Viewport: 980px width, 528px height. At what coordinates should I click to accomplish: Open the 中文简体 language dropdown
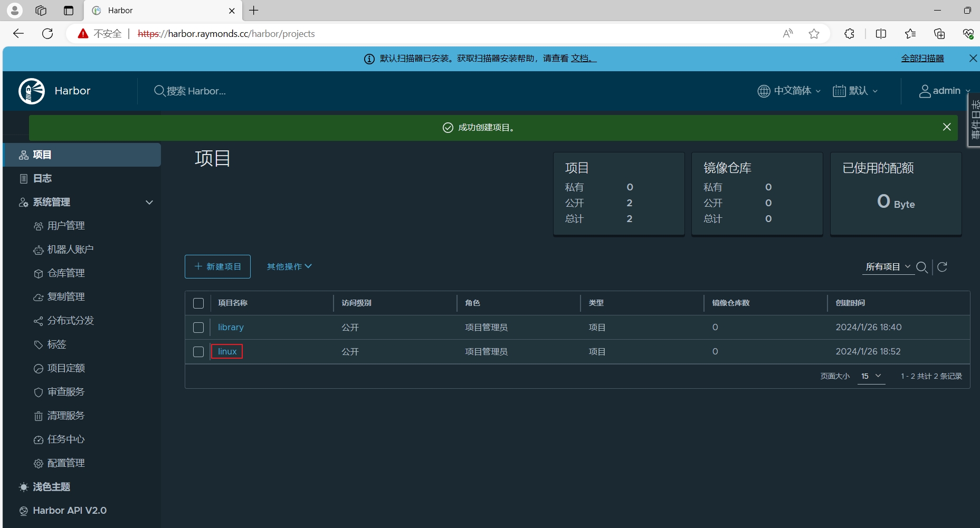pos(789,91)
